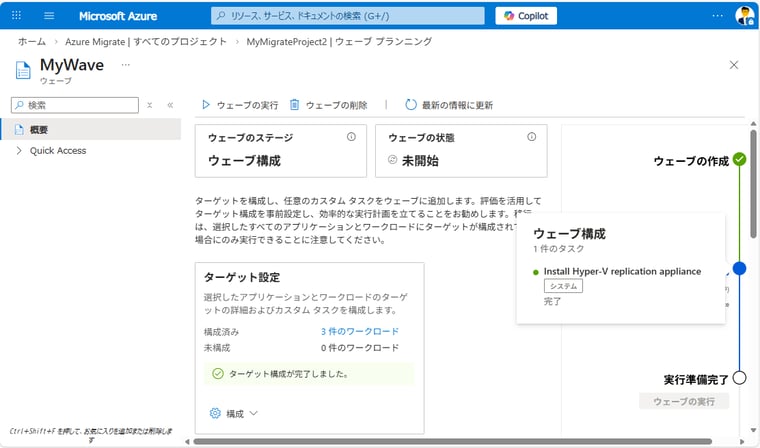The image size is (760, 448).
Task: Collapse the sidebar with double chevron
Action: pyautogui.click(x=170, y=105)
